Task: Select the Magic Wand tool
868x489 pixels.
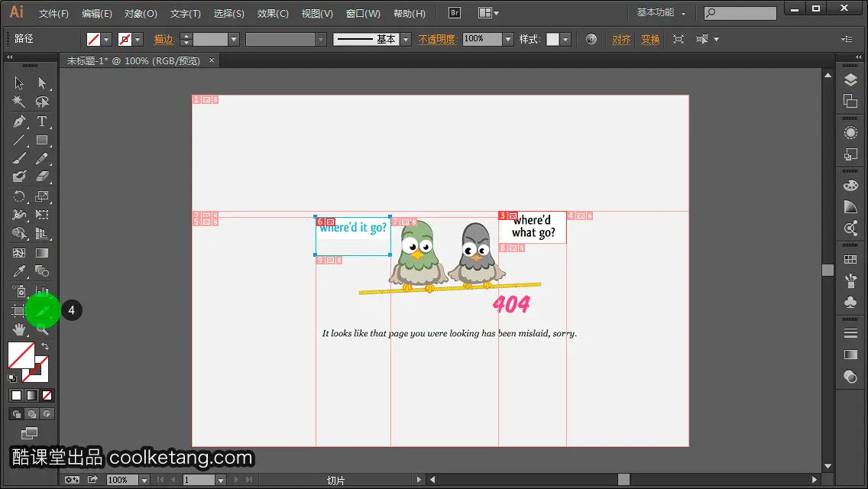Action: 19,102
